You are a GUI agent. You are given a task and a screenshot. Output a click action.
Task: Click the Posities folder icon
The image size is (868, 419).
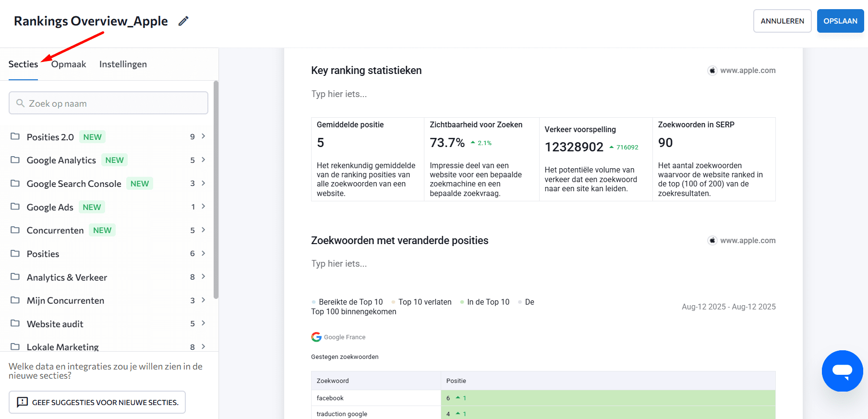pos(15,253)
